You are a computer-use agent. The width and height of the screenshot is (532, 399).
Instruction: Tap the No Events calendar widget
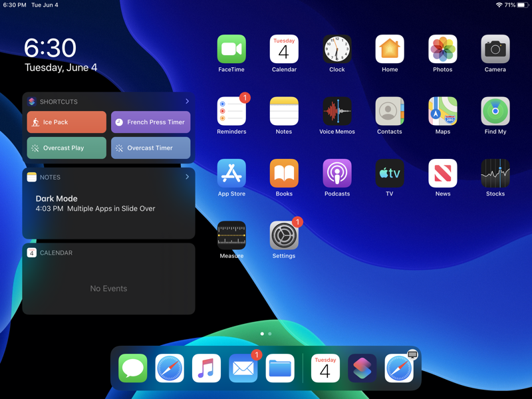(x=108, y=288)
